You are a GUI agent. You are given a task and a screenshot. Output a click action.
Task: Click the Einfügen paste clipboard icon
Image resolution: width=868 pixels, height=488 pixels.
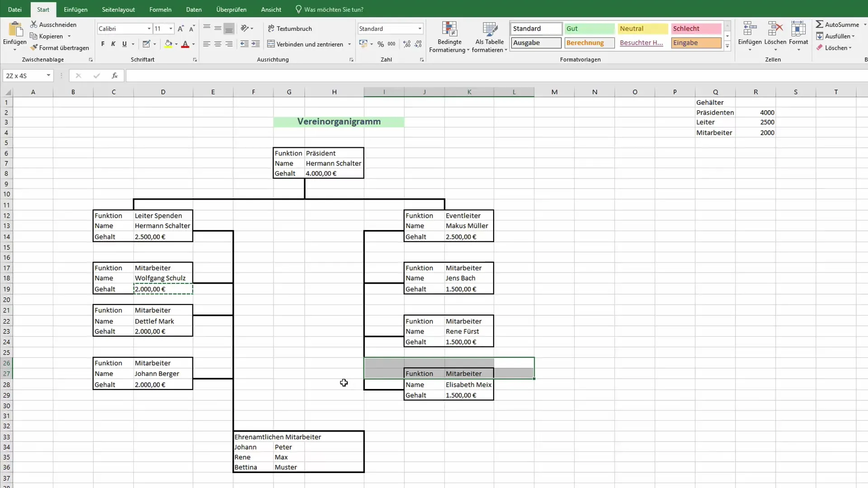point(15,29)
